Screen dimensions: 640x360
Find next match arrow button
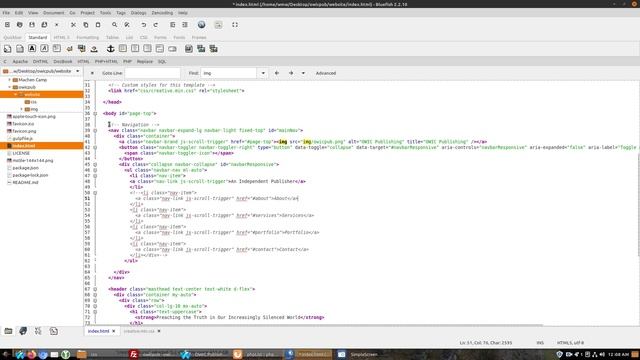[291, 73]
